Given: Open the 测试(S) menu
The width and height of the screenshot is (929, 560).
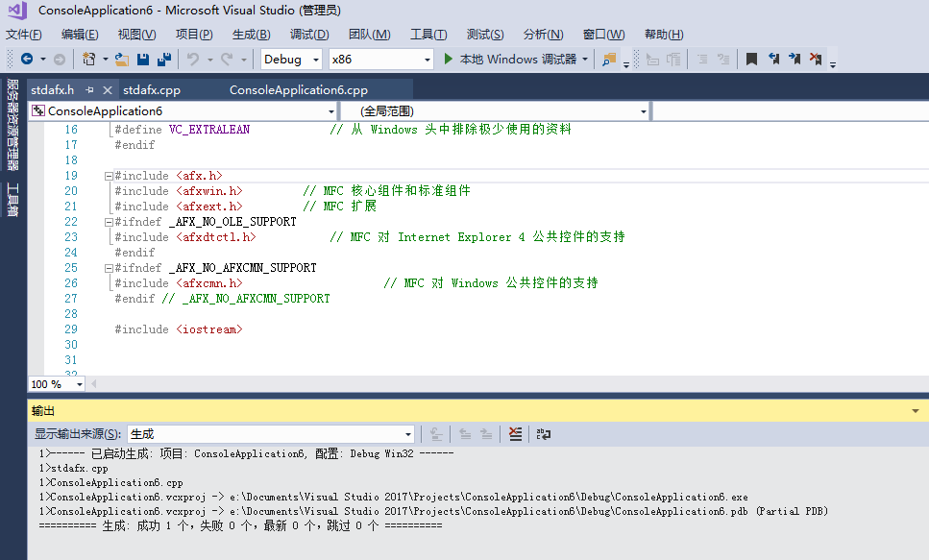Looking at the screenshot, I should click(x=485, y=35).
